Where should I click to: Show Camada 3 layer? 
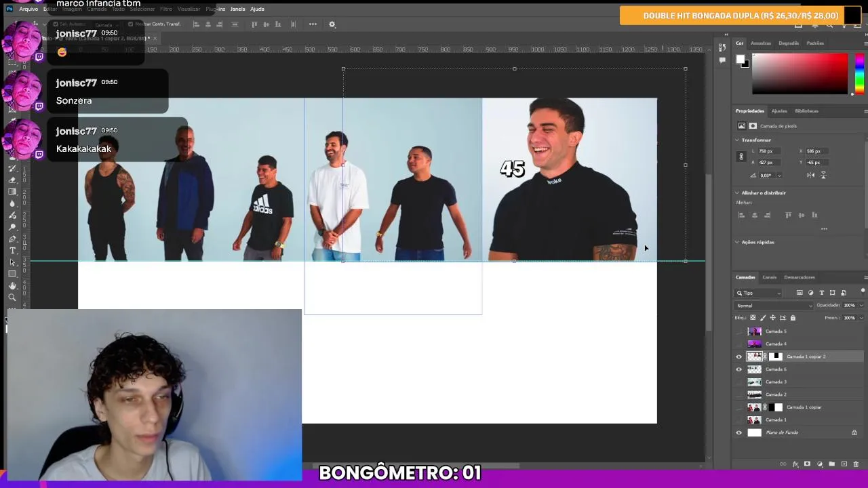[x=739, y=382]
